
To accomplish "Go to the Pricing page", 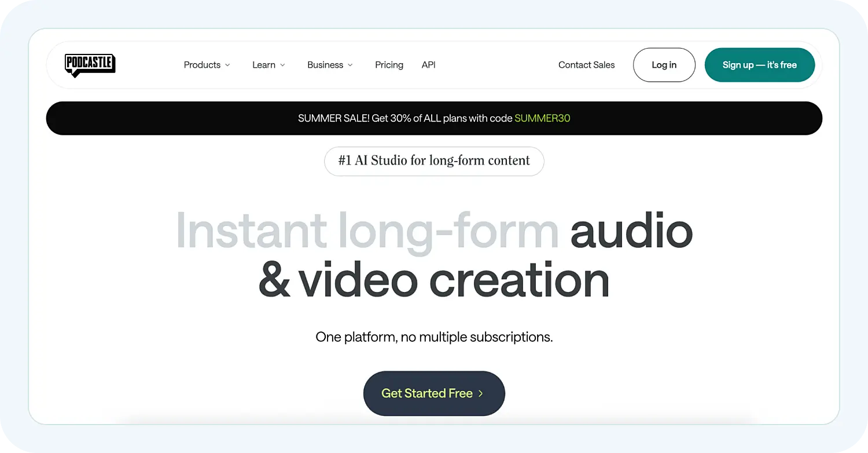I will (x=389, y=65).
